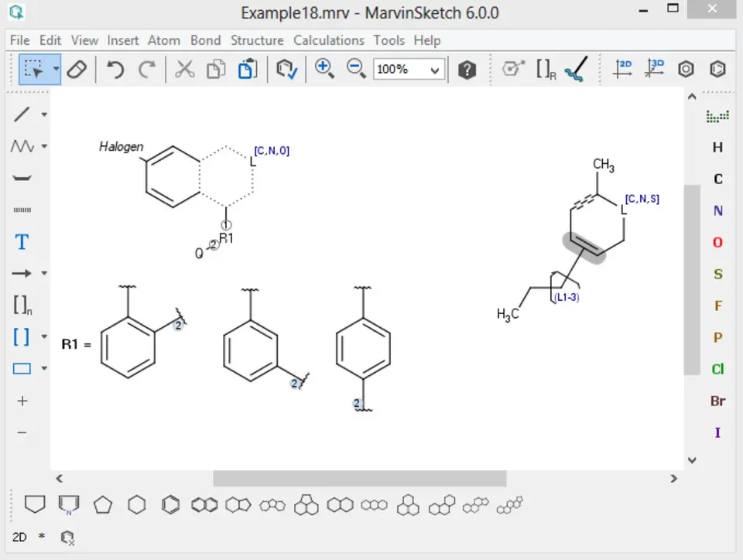Open the Edit menu

(x=50, y=40)
